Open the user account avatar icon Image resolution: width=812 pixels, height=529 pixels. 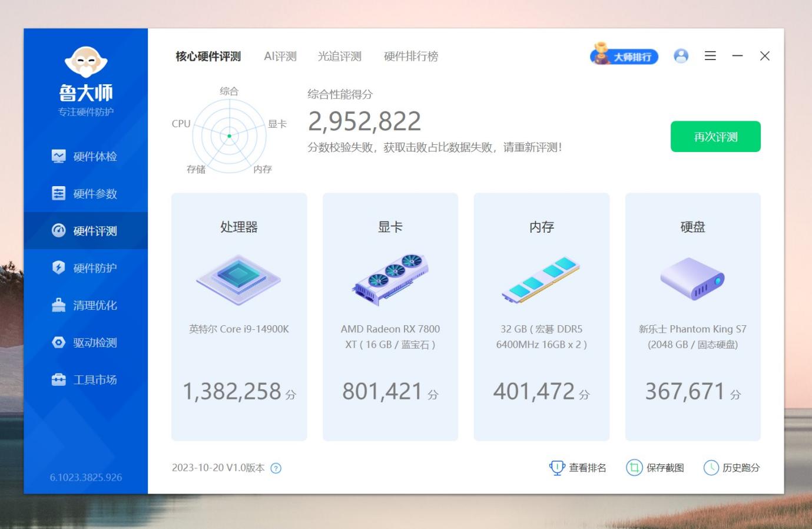(681, 56)
